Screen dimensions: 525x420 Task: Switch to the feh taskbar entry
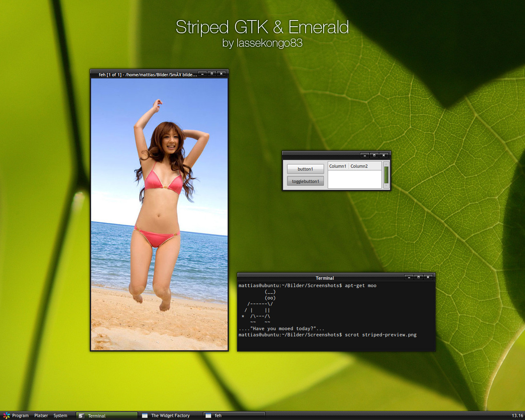coord(234,415)
